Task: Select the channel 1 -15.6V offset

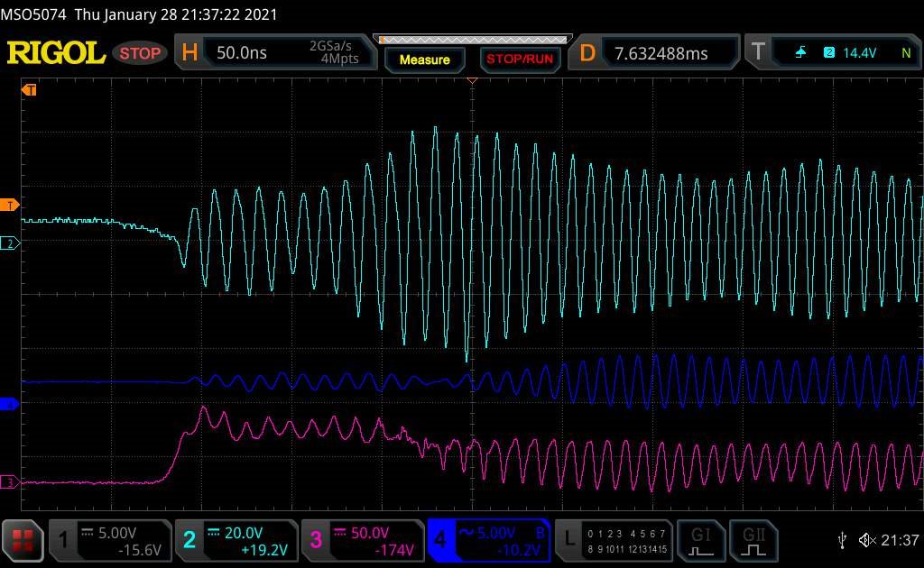Action: coord(140,550)
